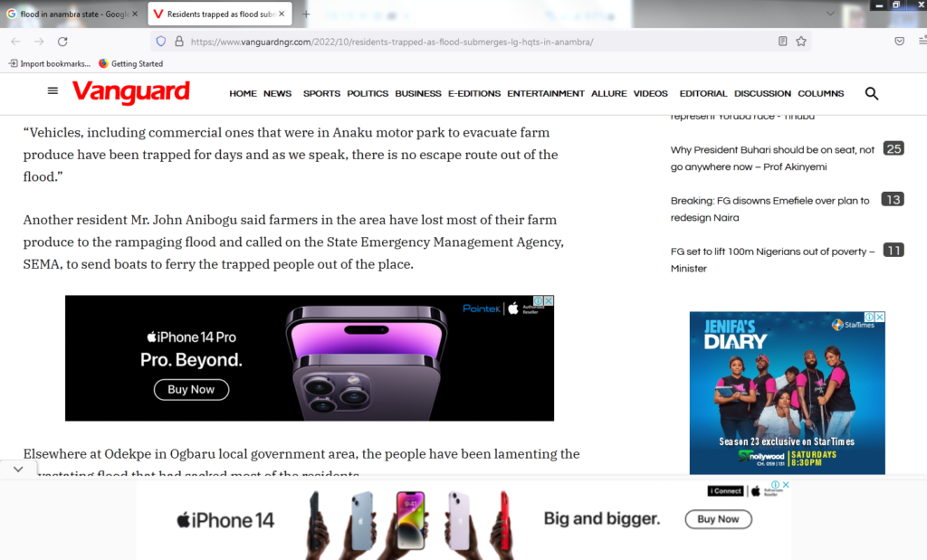Open the E-EDITIONS menu item
The image size is (927, 560).
[x=474, y=93]
